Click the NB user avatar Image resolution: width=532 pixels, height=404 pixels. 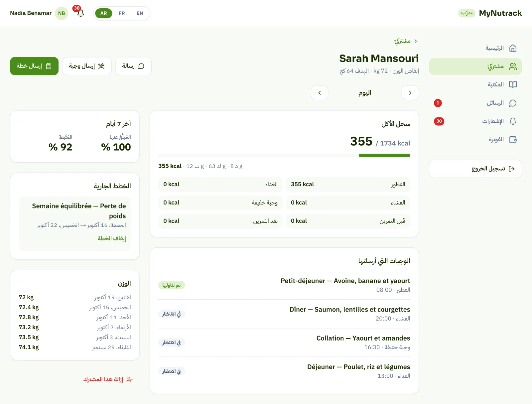62,13
